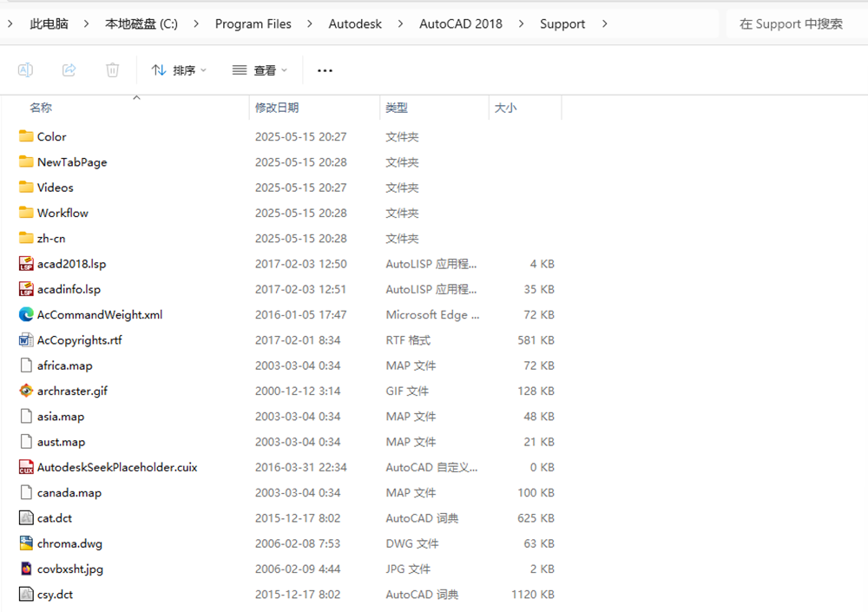This screenshot has height=612, width=868.
Task: Select the file name AutodeskSeekPlaceholder.cuix
Action: tap(117, 467)
